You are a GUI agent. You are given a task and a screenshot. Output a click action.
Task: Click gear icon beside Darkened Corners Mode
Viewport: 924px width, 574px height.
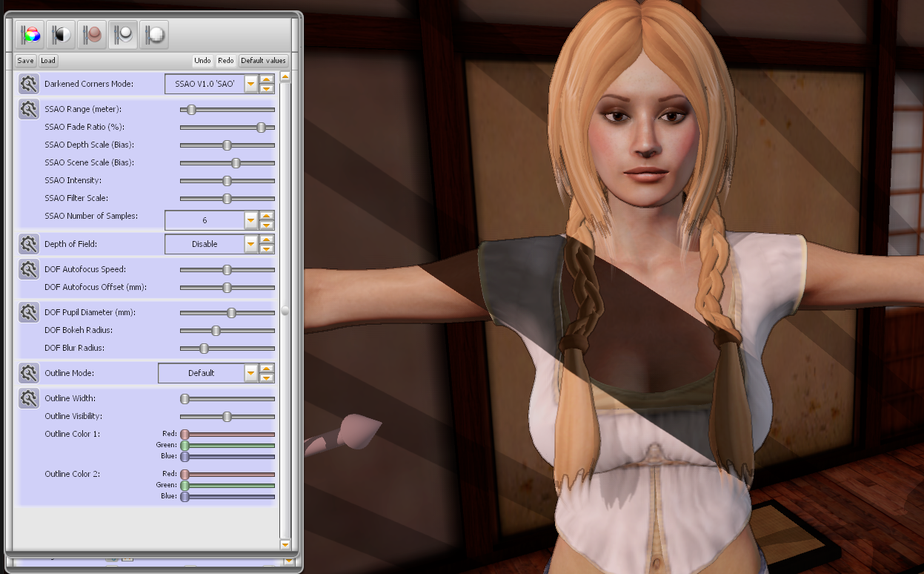point(29,84)
